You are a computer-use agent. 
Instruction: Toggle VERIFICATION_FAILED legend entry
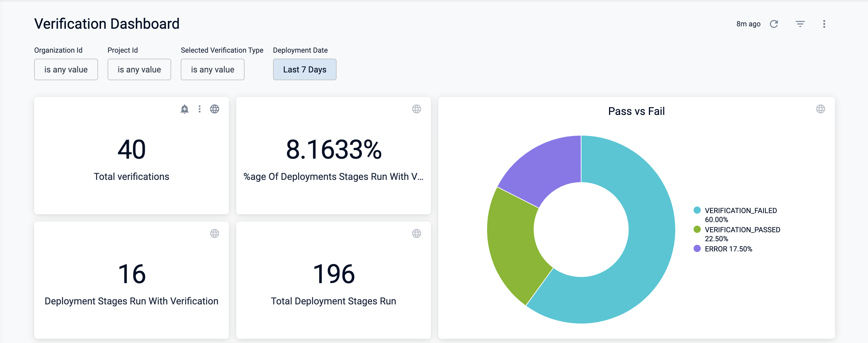pos(740,210)
